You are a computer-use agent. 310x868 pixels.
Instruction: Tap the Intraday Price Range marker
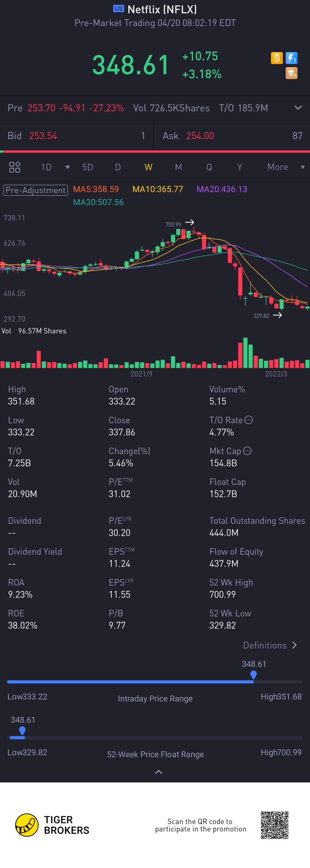click(253, 675)
